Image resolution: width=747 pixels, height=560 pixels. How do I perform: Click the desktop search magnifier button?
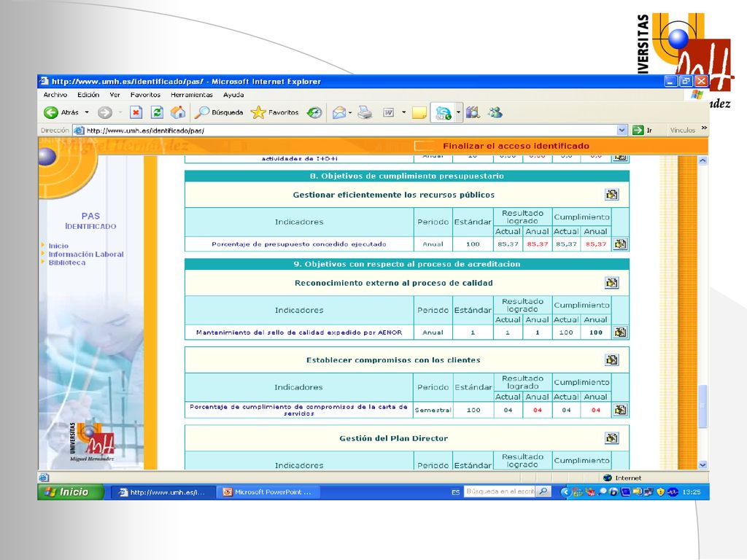pos(543,491)
